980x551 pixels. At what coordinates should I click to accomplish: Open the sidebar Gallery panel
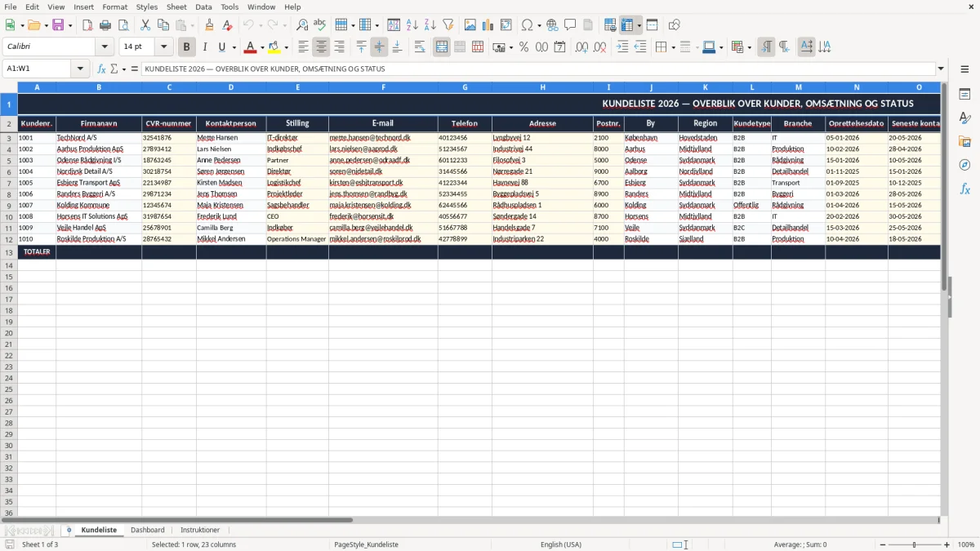(964, 141)
